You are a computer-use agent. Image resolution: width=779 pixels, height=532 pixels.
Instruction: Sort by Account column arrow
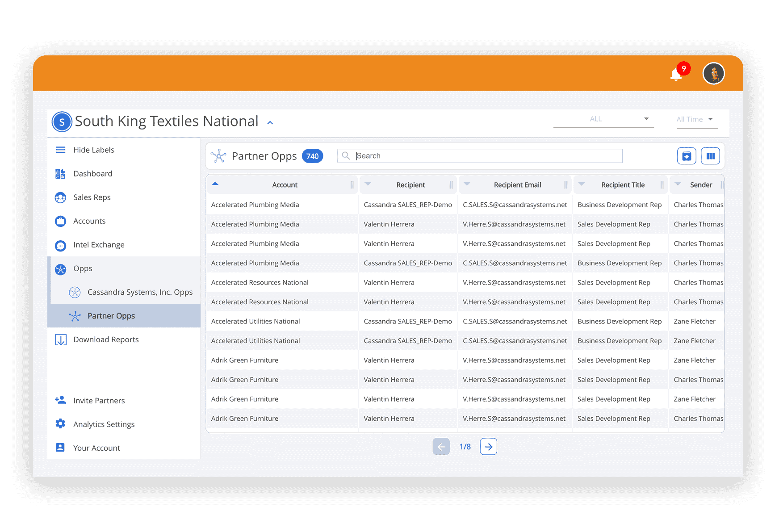(x=215, y=184)
